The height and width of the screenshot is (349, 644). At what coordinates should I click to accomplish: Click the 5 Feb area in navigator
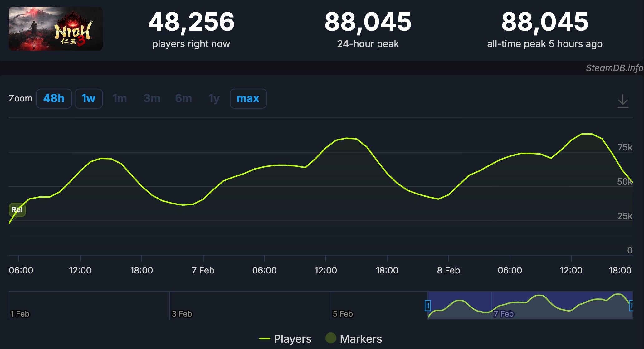[x=343, y=313]
